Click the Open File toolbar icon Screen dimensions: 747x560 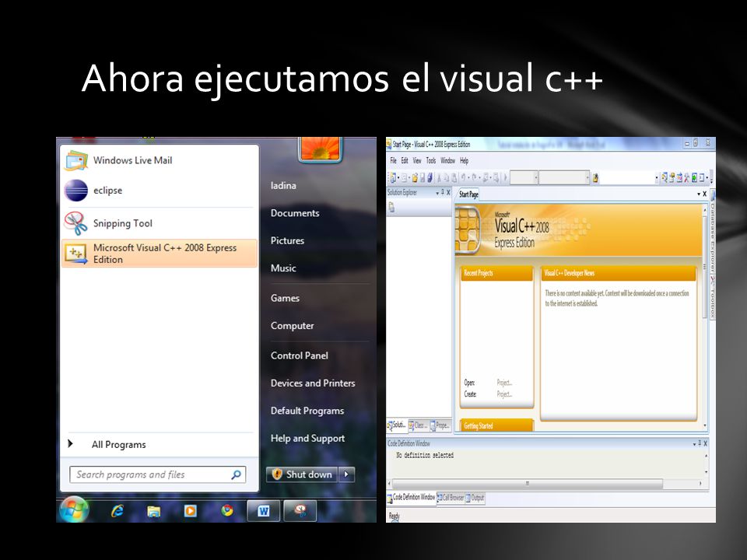[415, 178]
